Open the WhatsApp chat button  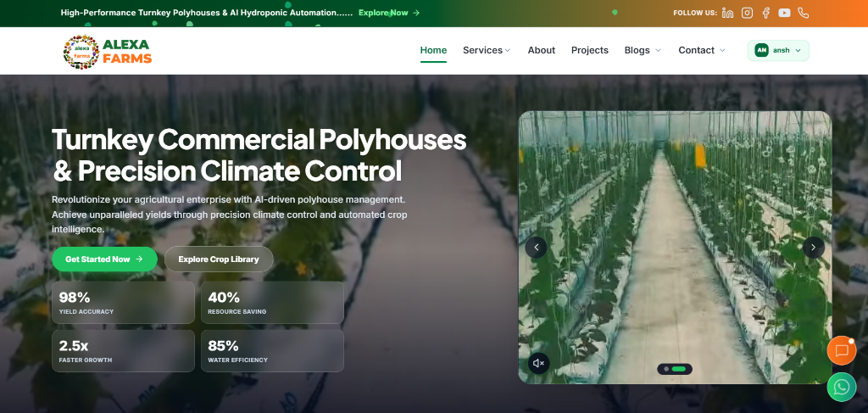coord(842,387)
